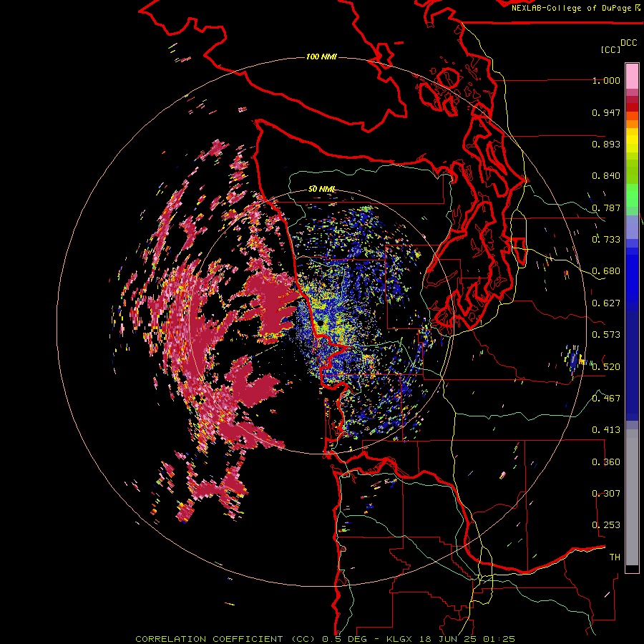Click the Correlation Coefficient caption at the bottom
Viewport: 644px width, 644px height.
pos(325,639)
